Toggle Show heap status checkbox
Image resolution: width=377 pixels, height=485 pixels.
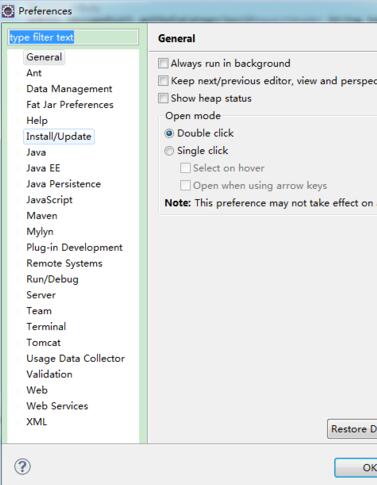coord(163,98)
